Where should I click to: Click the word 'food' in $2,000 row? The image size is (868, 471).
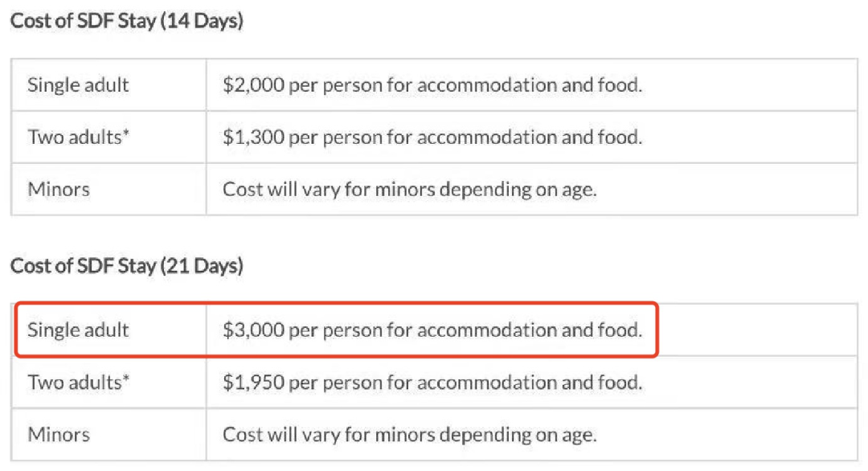tap(621, 84)
